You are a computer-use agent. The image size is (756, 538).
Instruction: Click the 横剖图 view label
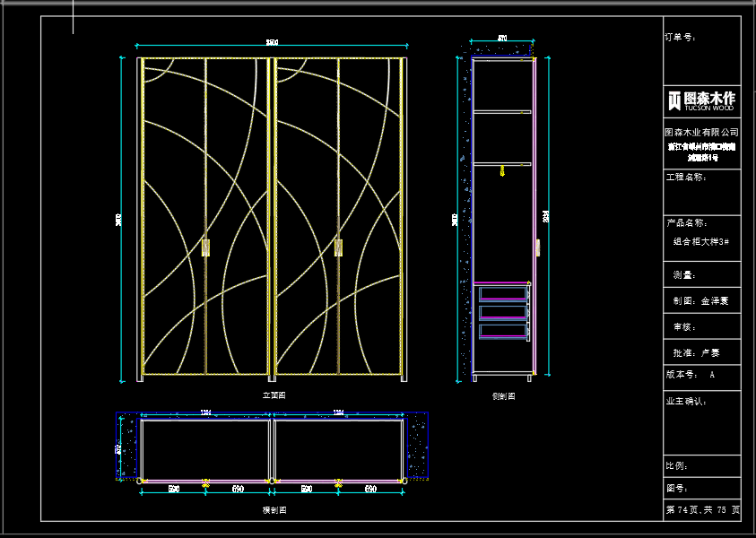click(x=274, y=509)
